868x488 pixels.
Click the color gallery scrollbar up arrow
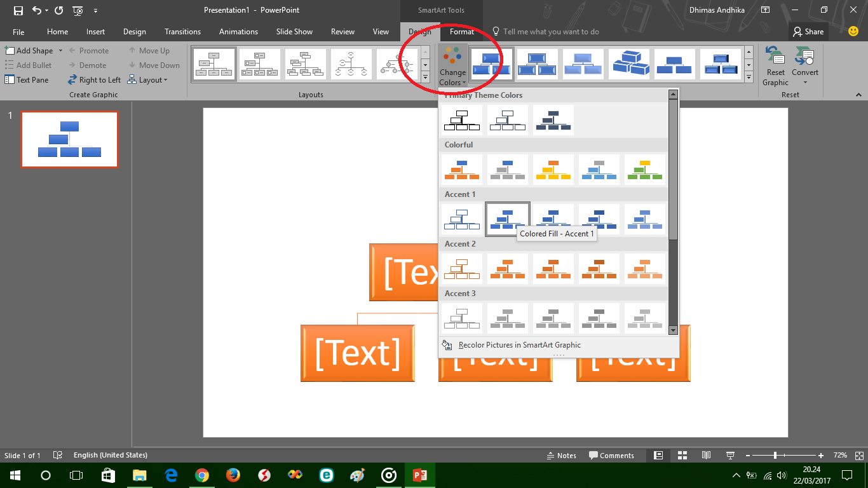coord(673,95)
